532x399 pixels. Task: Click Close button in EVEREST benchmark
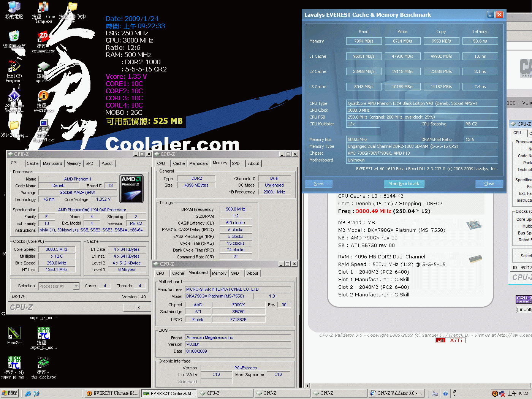pyautogui.click(x=489, y=184)
